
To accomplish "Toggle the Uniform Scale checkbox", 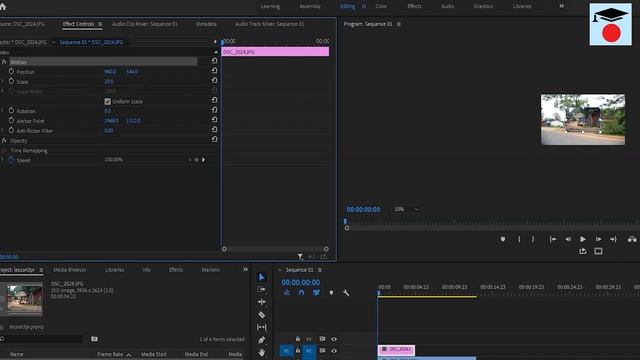I will pos(107,101).
